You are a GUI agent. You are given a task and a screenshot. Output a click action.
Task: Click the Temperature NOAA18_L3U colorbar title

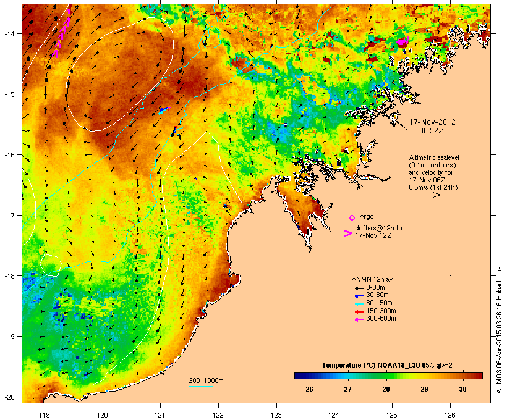[x=387, y=365]
